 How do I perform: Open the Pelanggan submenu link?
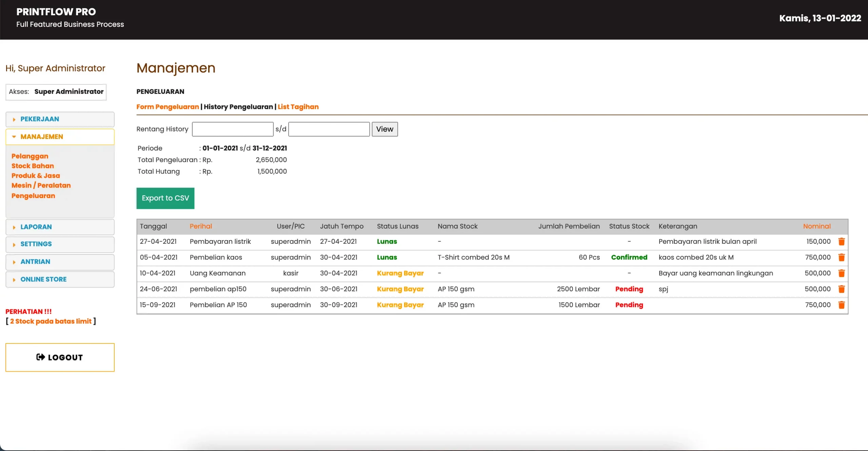[30, 156]
